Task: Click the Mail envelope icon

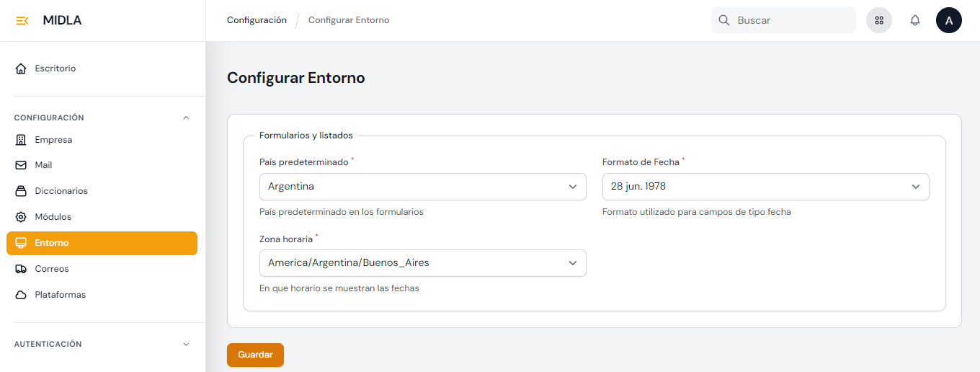Action: pyautogui.click(x=21, y=165)
